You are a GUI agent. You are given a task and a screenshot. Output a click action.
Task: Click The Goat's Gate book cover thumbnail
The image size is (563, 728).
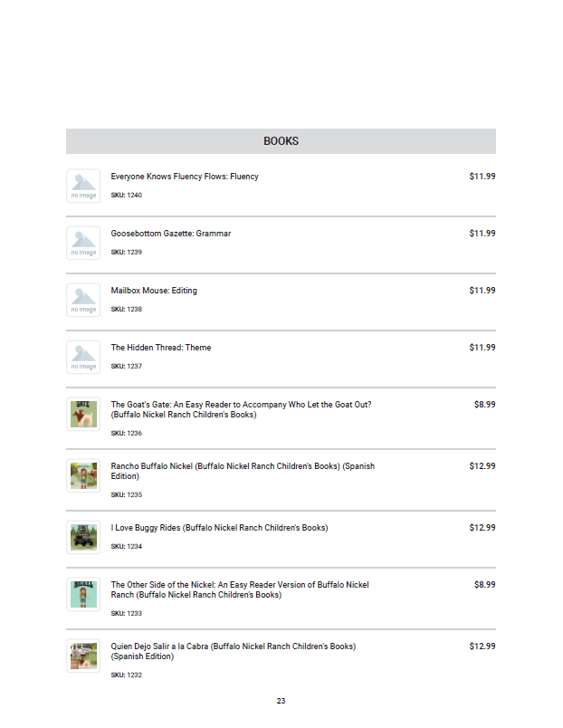click(x=83, y=414)
